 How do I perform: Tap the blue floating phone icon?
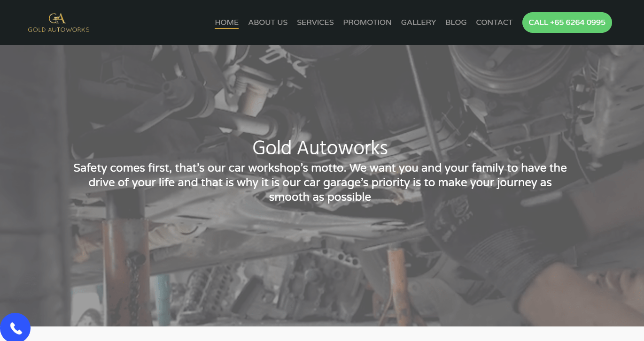[x=15, y=327]
